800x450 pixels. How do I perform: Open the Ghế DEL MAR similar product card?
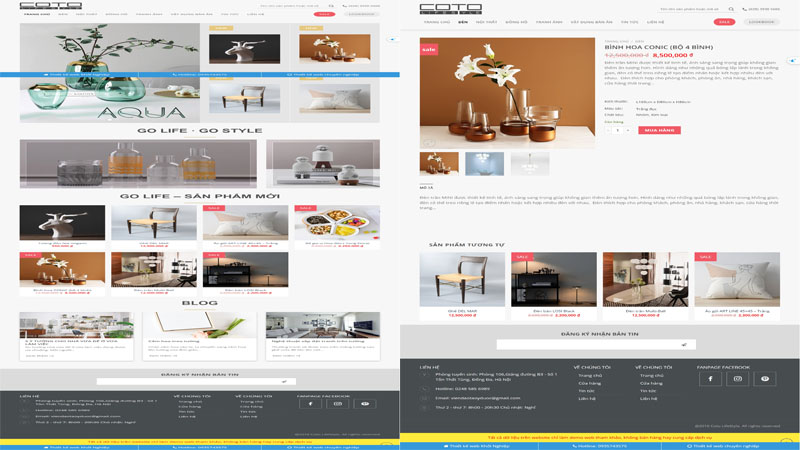(x=462, y=286)
